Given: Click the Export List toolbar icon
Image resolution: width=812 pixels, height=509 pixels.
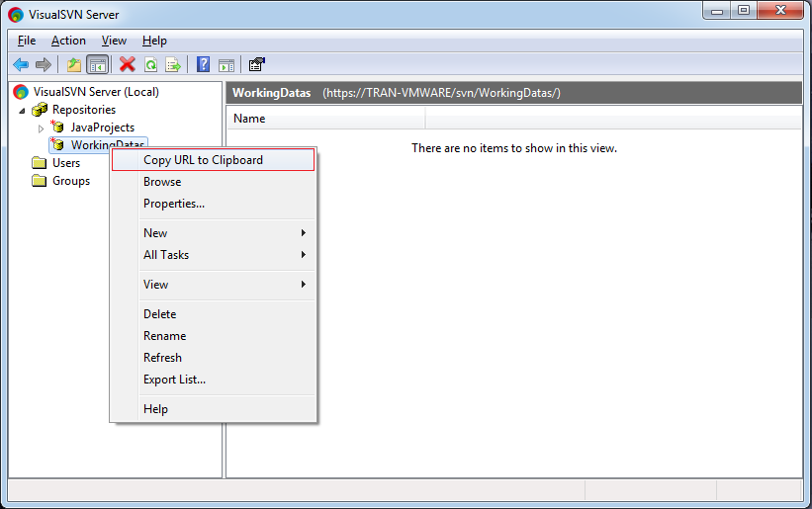Looking at the screenshot, I should [x=173, y=64].
